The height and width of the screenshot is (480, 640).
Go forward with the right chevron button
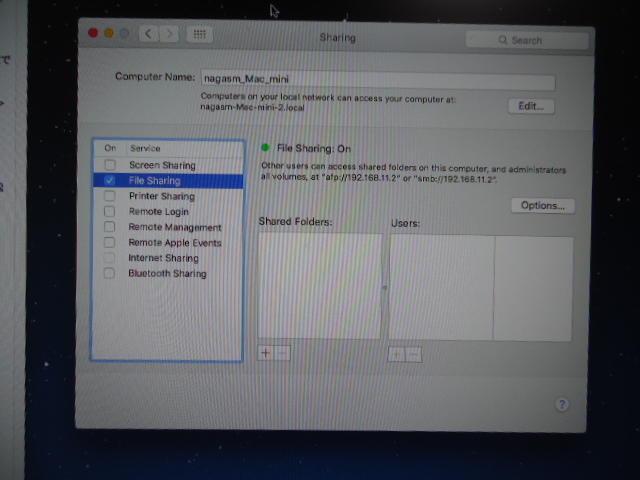(x=169, y=34)
